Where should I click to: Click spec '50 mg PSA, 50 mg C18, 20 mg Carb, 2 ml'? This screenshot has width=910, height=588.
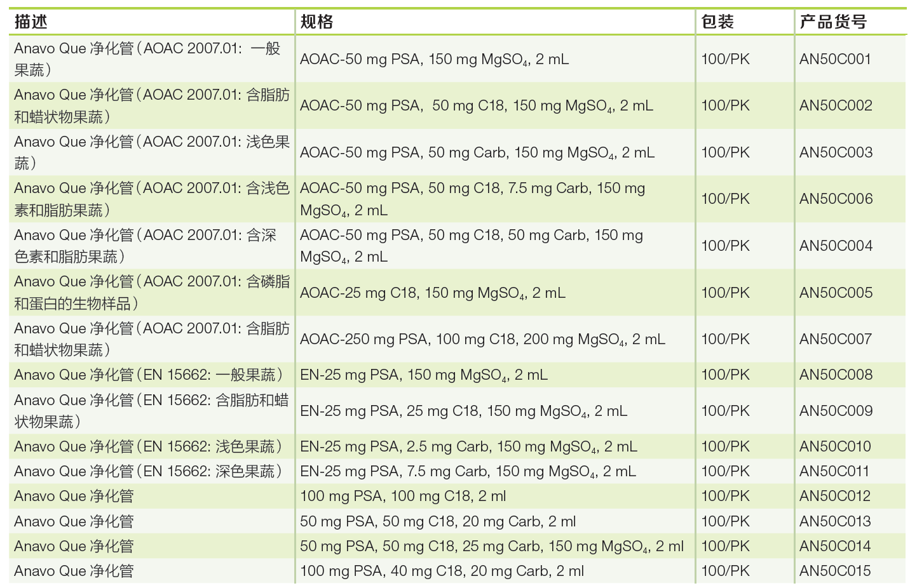(x=438, y=522)
